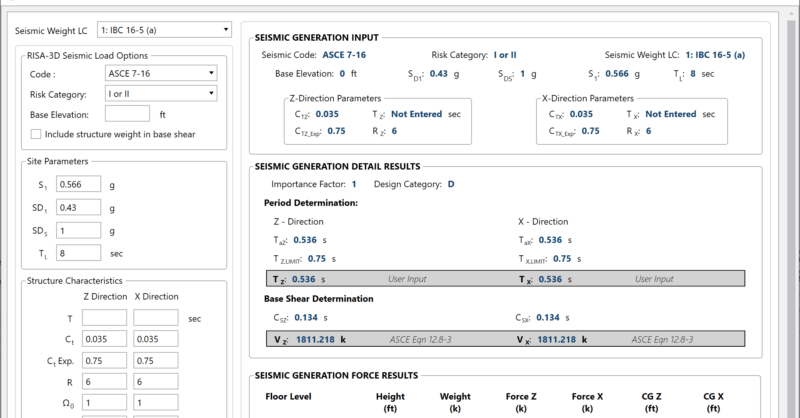This screenshot has width=800, height=418.
Task: Click the X Direction T period field
Action: (155, 318)
